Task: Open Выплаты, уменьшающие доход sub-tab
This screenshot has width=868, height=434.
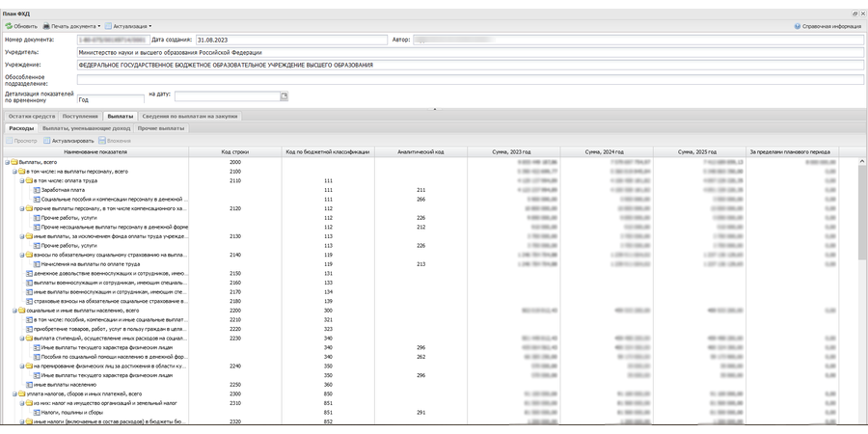Action: [87, 128]
